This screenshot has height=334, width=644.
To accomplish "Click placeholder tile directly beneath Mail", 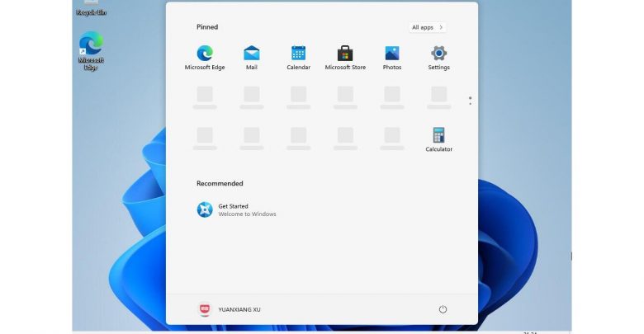I will 252,96.
